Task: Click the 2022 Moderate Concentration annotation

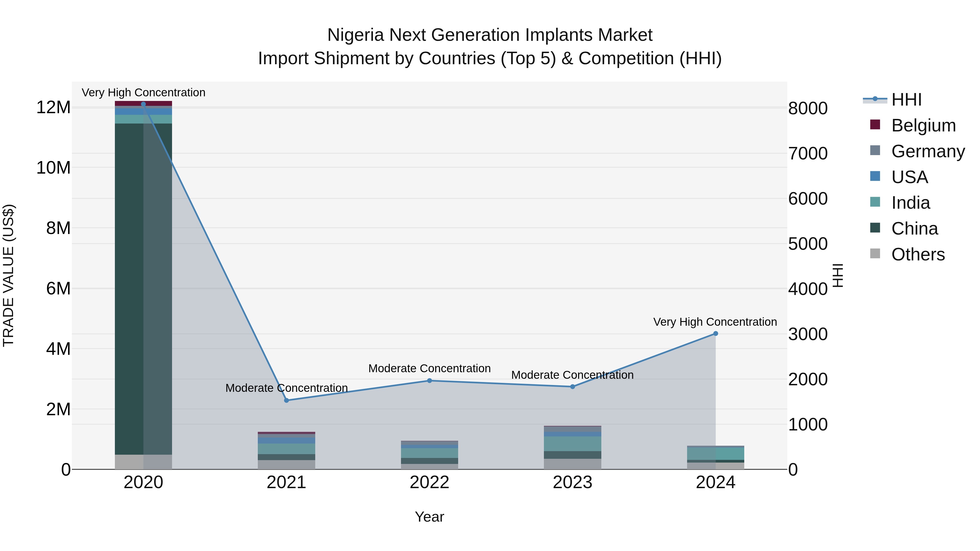Action: (x=430, y=368)
